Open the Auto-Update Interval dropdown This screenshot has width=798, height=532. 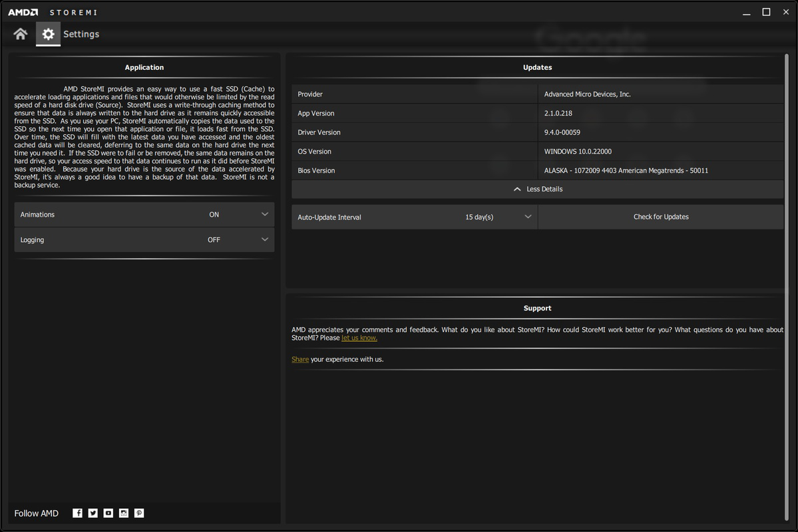click(x=414, y=217)
